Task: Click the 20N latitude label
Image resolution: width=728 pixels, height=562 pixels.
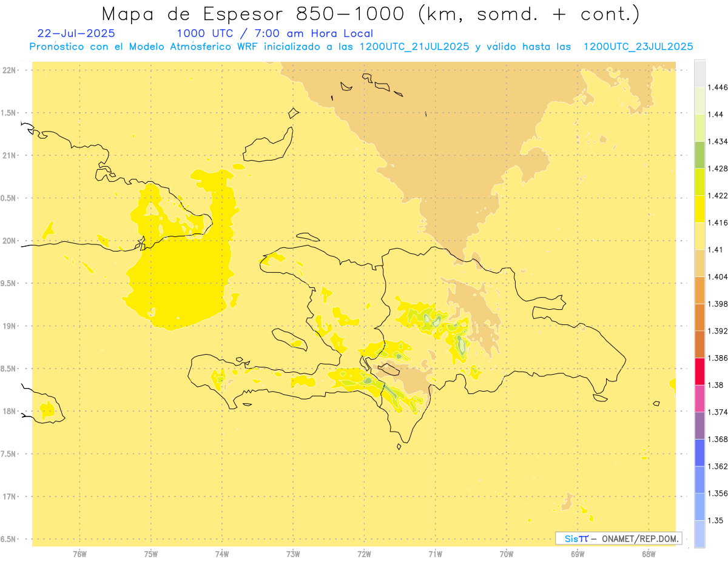Action: click(8, 241)
